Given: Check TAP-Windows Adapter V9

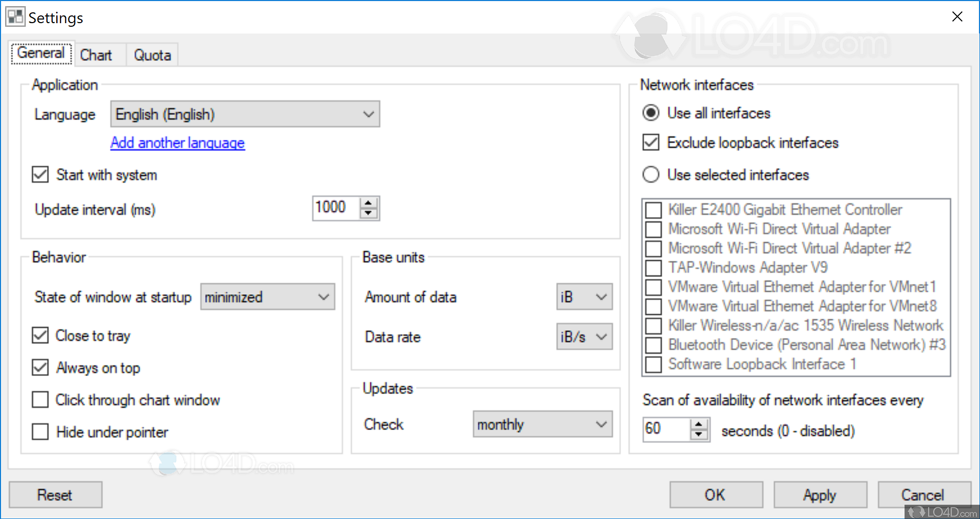Looking at the screenshot, I should click(x=653, y=267).
